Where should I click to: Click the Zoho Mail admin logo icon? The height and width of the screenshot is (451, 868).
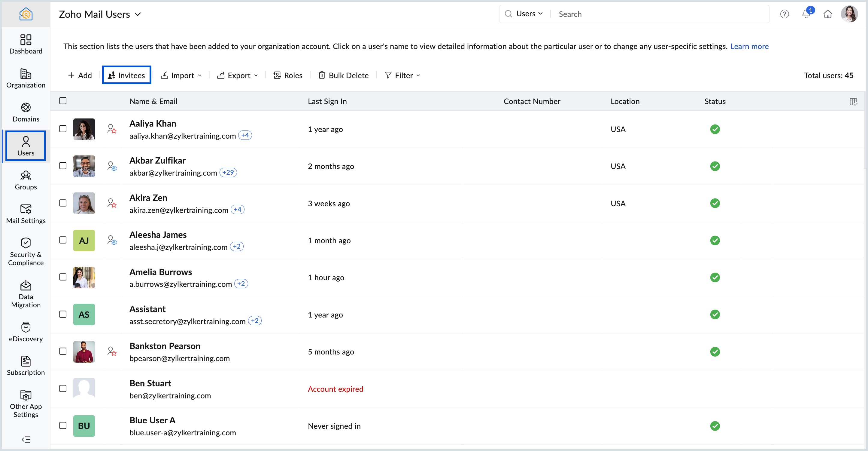26,14
